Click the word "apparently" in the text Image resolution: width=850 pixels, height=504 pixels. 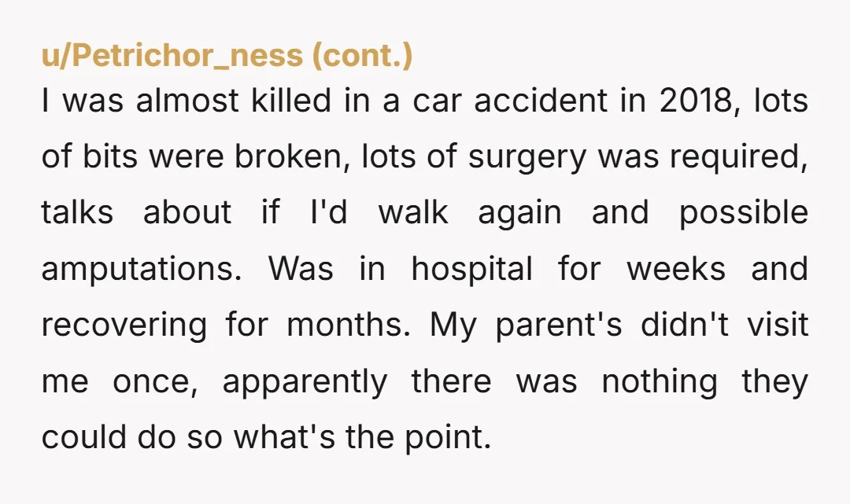[305, 382]
